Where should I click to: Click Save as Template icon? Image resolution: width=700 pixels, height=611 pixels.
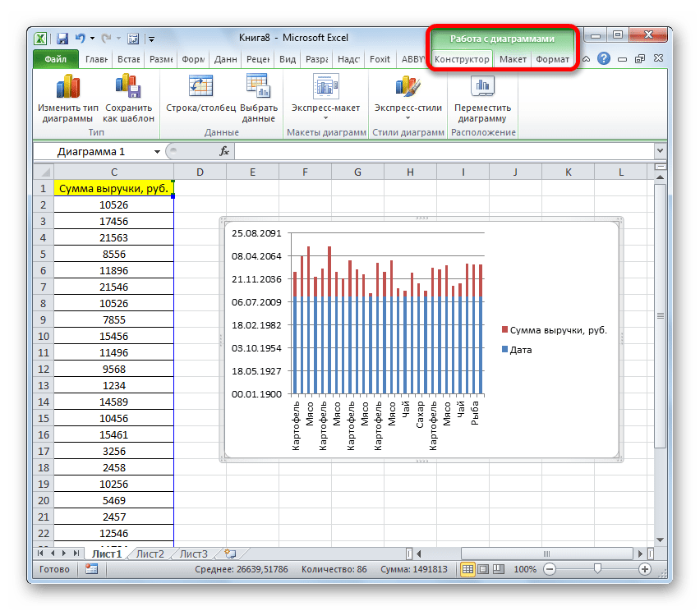tap(128, 87)
